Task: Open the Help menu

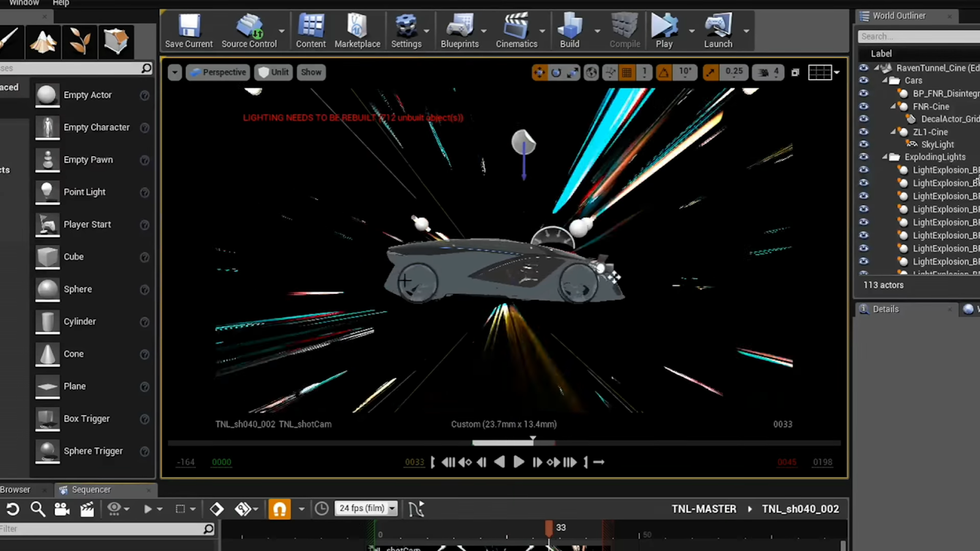Action: [61, 3]
